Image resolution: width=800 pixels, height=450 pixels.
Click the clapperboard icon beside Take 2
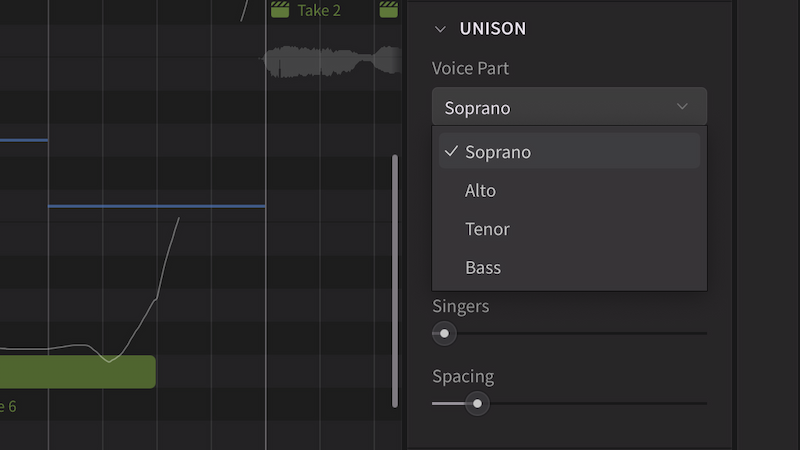[x=280, y=10]
